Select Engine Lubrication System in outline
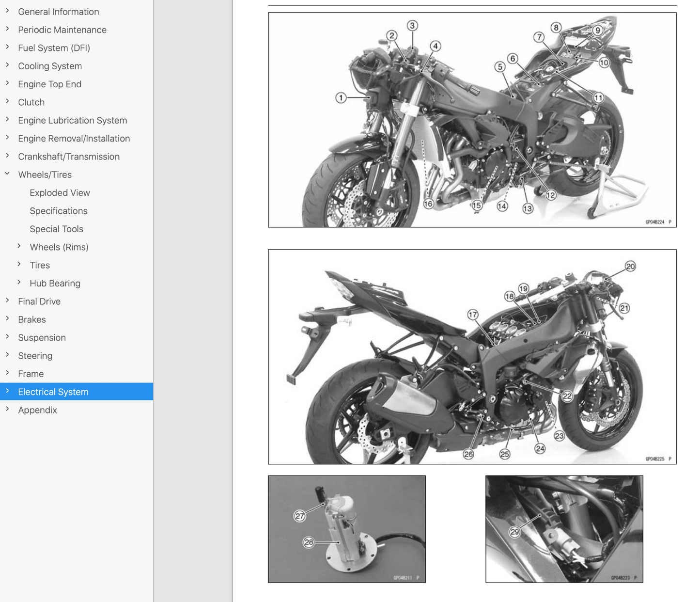This screenshot has height=602, width=700. [72, 120]
